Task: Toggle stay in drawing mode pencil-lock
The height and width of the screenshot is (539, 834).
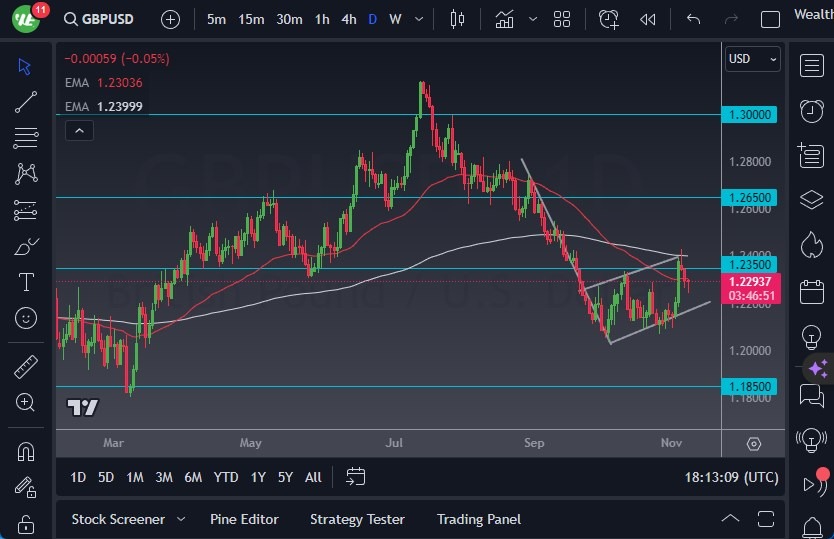Action: pos(26,487)
